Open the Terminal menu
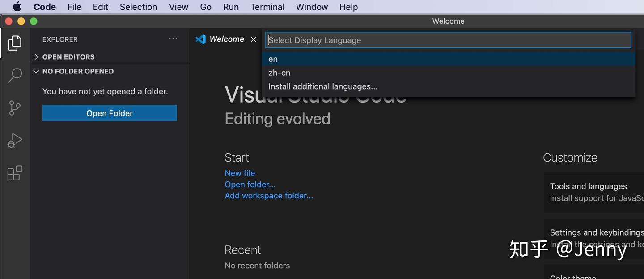 point(267,7)
